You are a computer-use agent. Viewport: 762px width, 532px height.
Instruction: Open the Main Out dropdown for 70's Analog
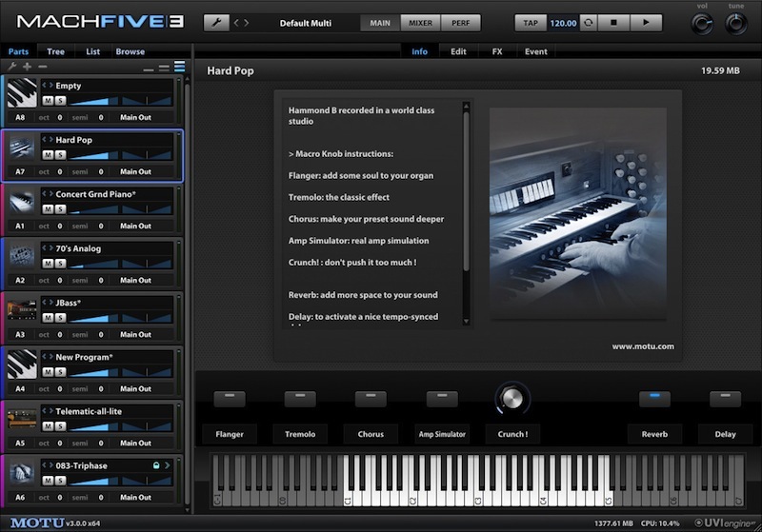(135, 280)
